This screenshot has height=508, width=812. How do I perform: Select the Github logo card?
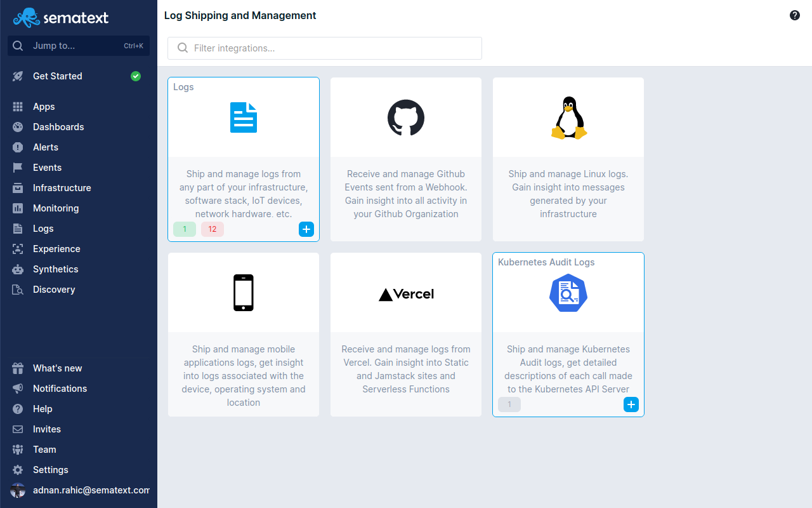click(406, 159)
